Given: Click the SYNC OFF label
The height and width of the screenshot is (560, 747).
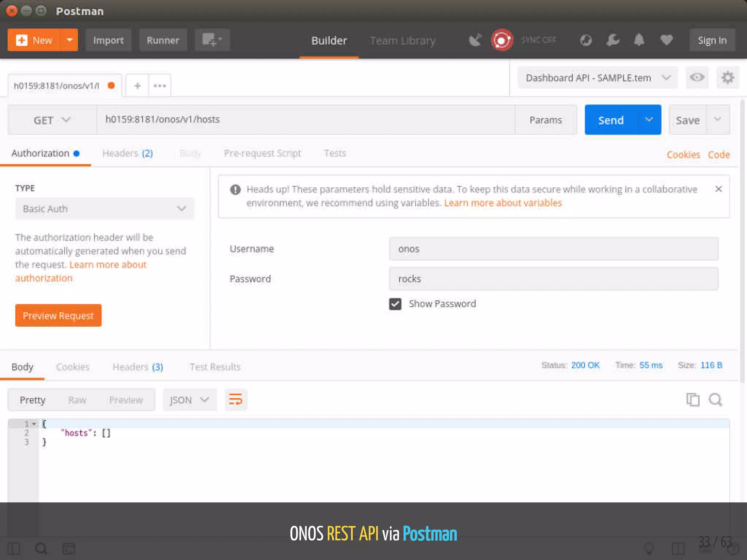Looking at the screenshot, I should (x=539, y=40).
